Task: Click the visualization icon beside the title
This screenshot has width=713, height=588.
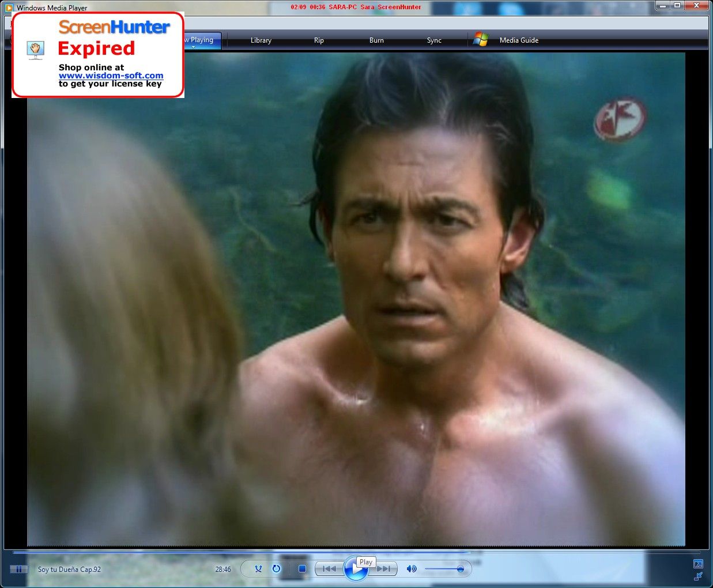Action: tap(19, 569)
